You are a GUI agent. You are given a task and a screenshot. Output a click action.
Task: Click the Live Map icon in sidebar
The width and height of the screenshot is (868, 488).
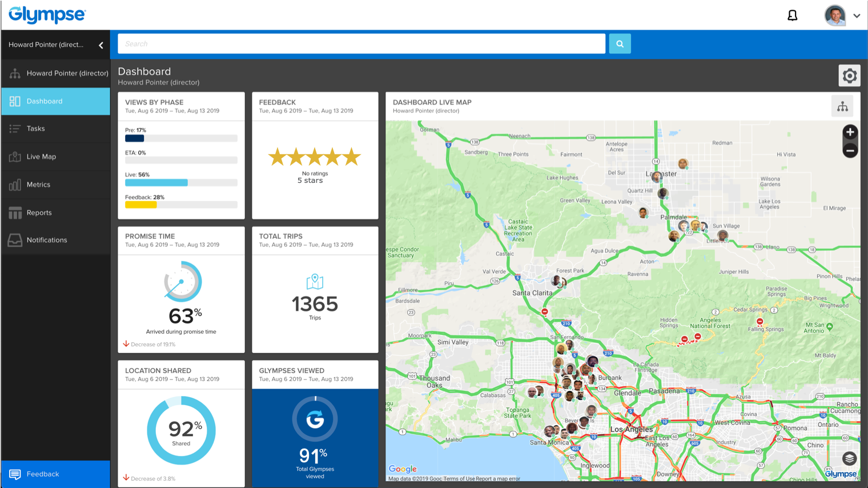15,157
